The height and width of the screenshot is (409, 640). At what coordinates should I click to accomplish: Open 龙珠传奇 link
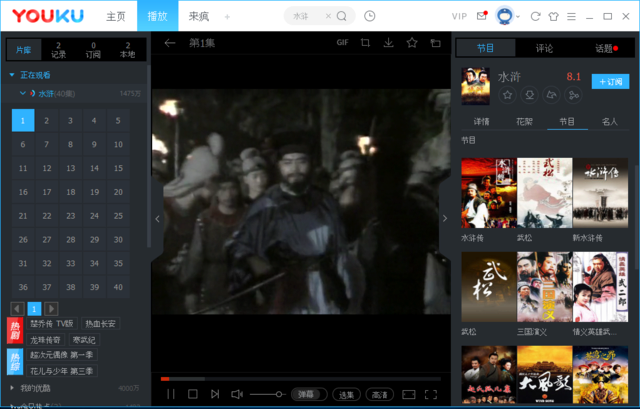45,340
